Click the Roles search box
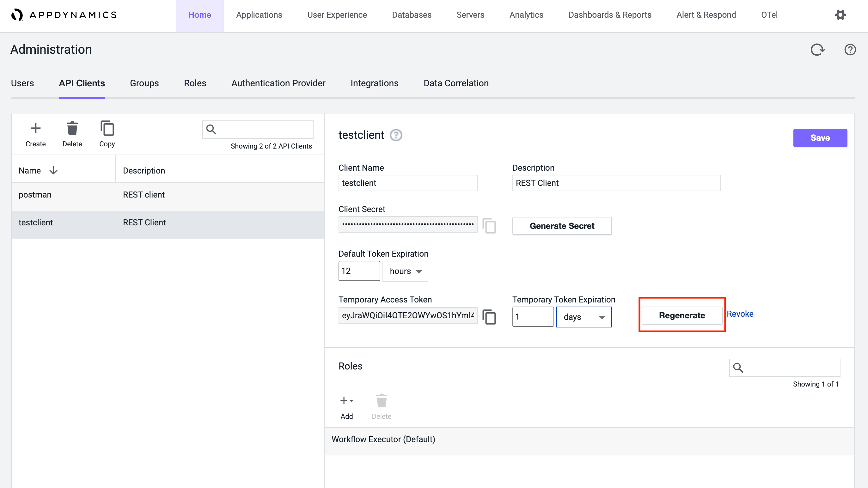 (x=785, y=368)
